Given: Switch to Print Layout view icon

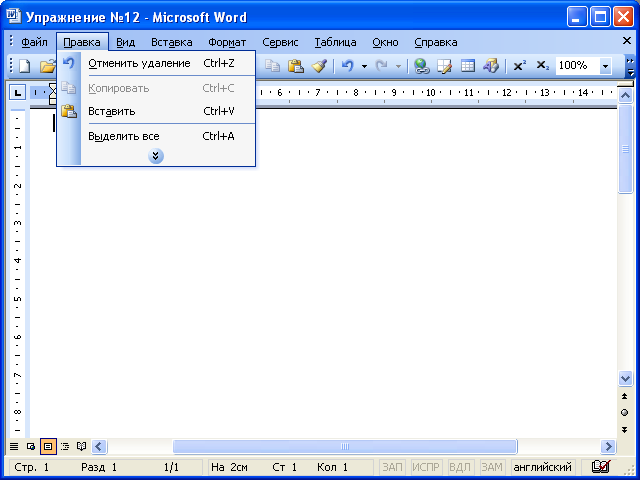Looking at the screenshot, I should pyautogui.click(x=48, y=447).
